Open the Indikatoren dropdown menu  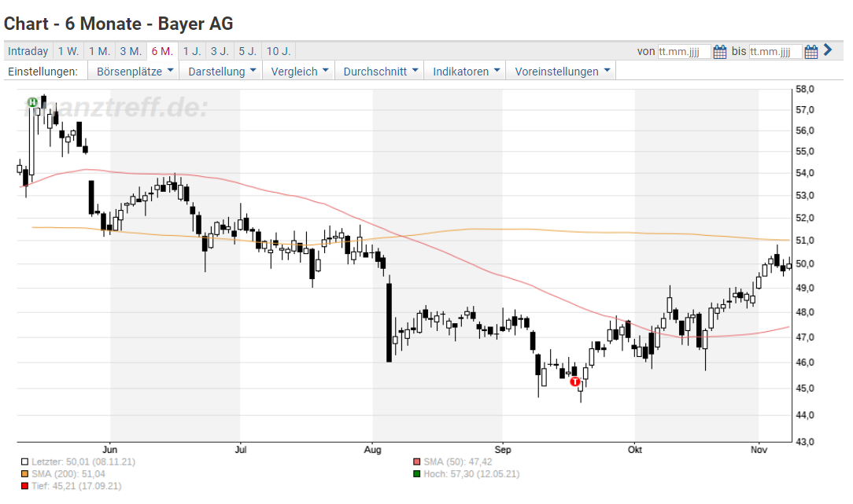[466, 72]
